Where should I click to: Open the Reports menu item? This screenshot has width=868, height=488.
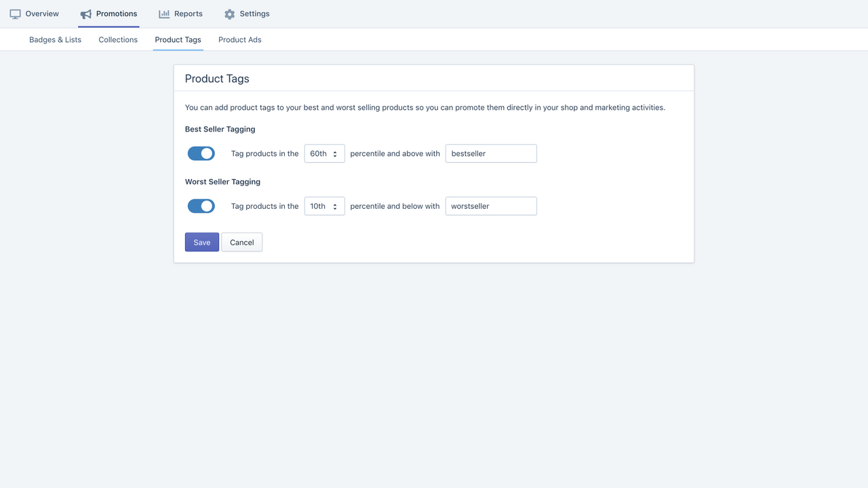[x=180, y=14]
